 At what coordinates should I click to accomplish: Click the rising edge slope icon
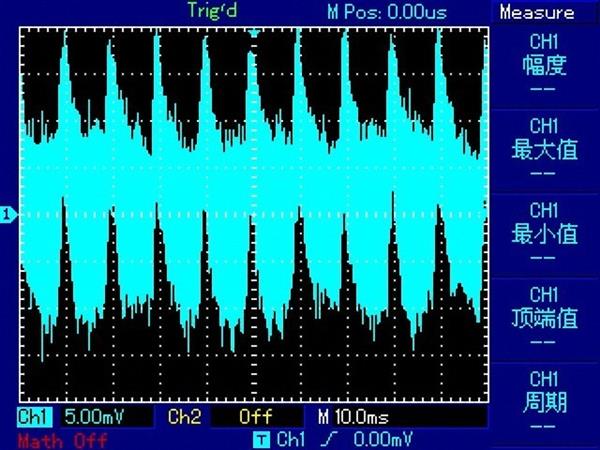321,439
